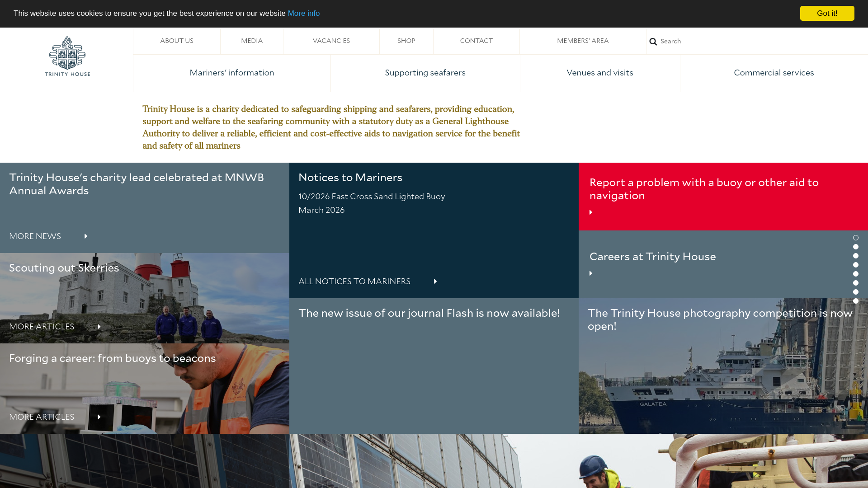Click the search magnifier icon

653,42
